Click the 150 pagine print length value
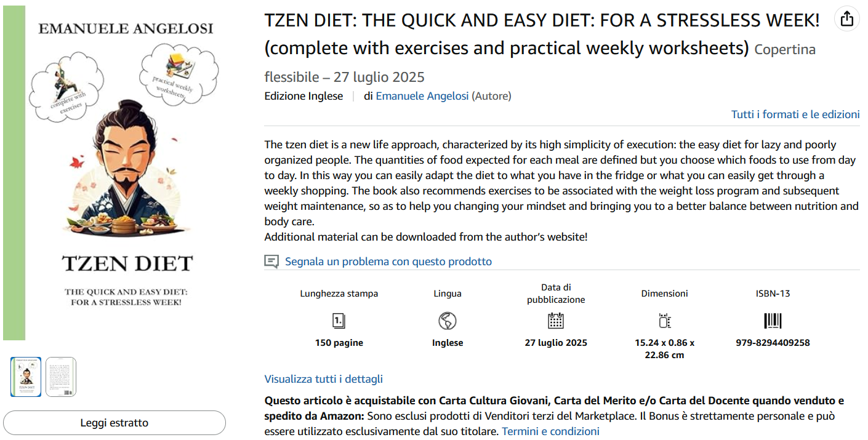This screenshot has height=440, width=868. (x=339, y=343)
